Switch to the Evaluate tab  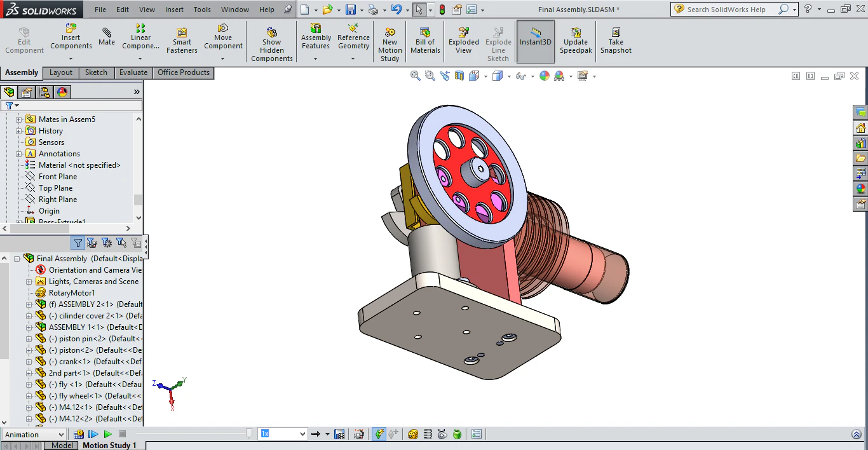pos(133,72)
